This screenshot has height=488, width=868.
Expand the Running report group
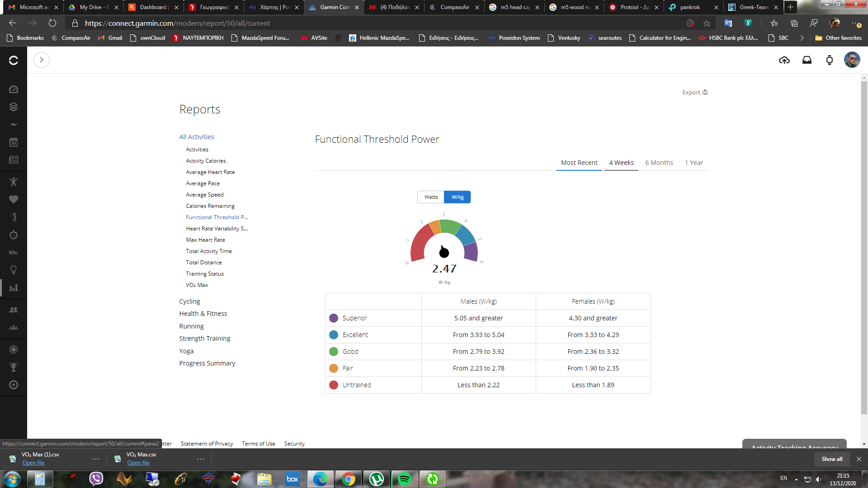191,326
